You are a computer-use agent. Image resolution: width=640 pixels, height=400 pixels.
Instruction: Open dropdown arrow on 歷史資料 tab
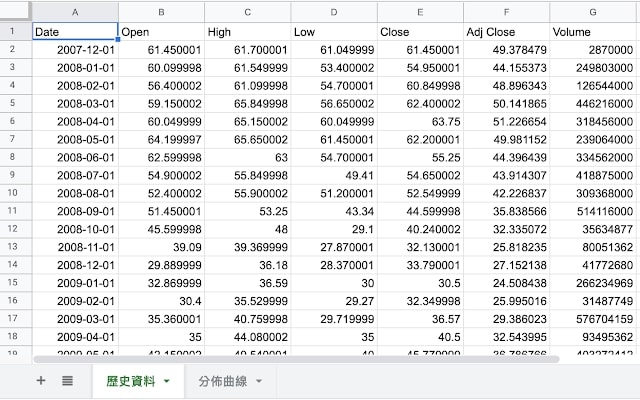167,381
